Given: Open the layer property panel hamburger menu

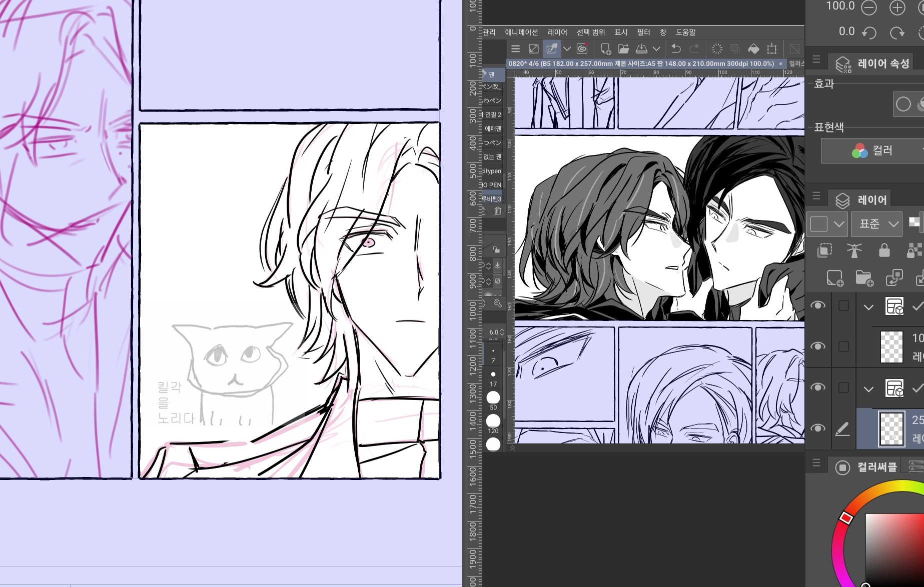Looking at the screenshot, I should 816,59.
